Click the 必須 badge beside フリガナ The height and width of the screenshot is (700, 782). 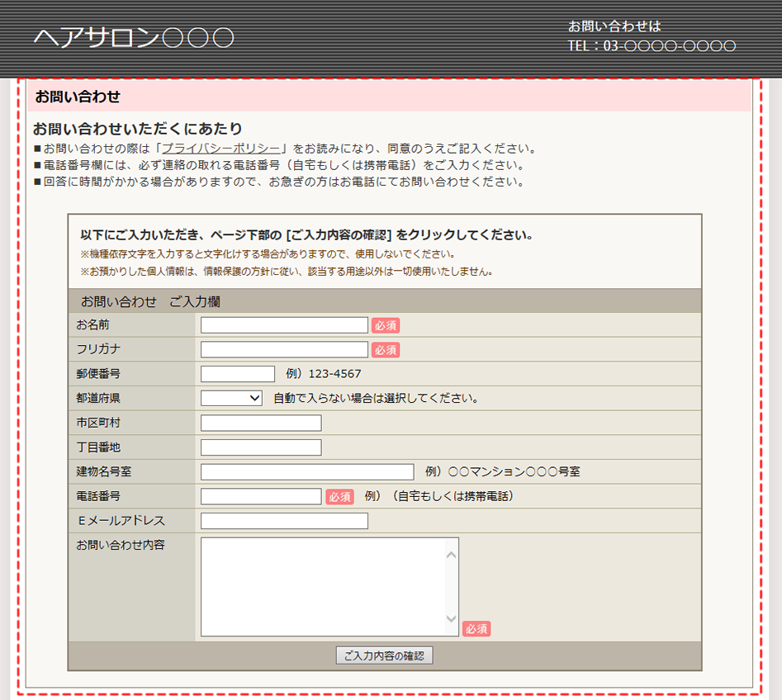386,350
